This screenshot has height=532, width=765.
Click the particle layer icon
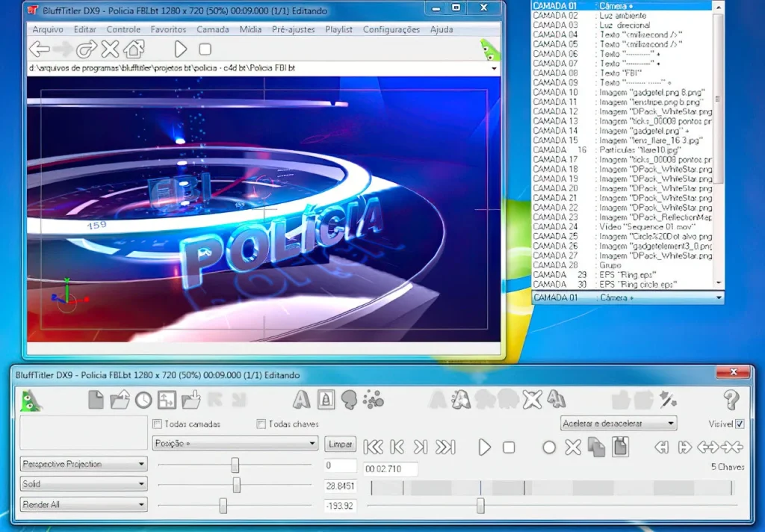[374, 400]
